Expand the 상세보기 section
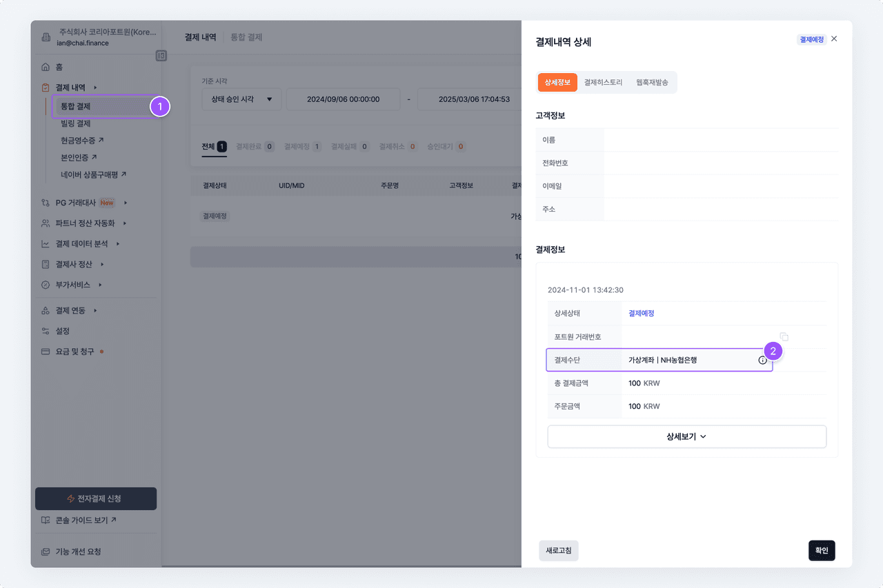Screen dimensions: 883x588 click(686, 436)
